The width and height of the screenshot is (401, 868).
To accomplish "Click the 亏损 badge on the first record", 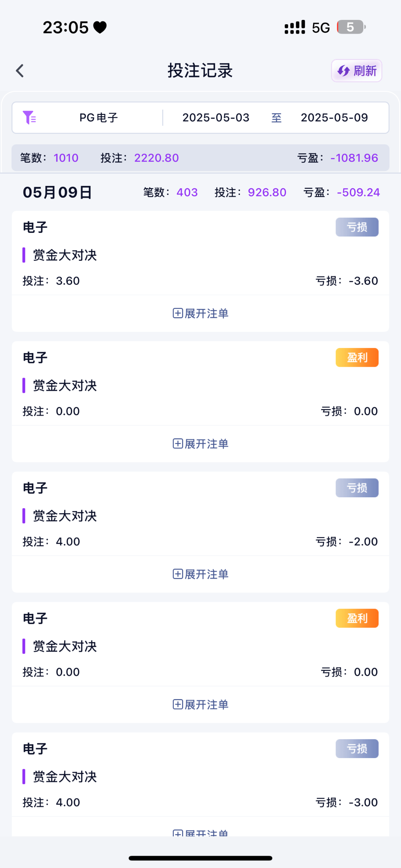I will click(357, 227).
